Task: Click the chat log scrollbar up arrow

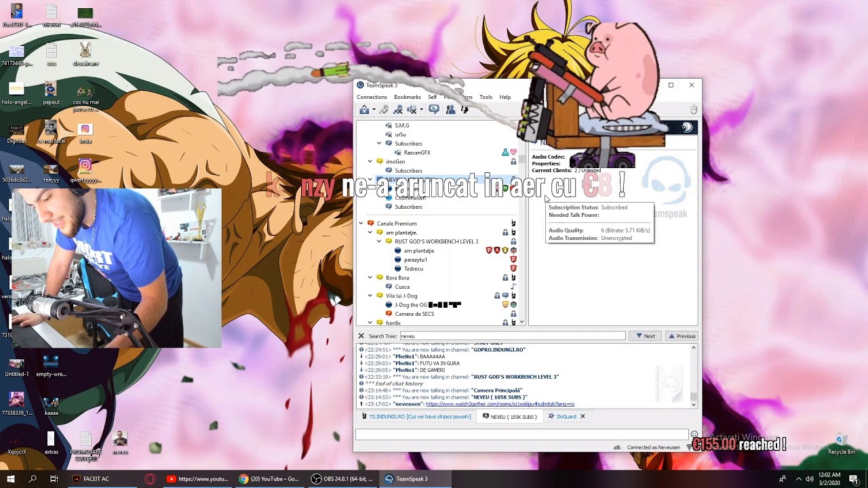Action: (x=693, y=348)
